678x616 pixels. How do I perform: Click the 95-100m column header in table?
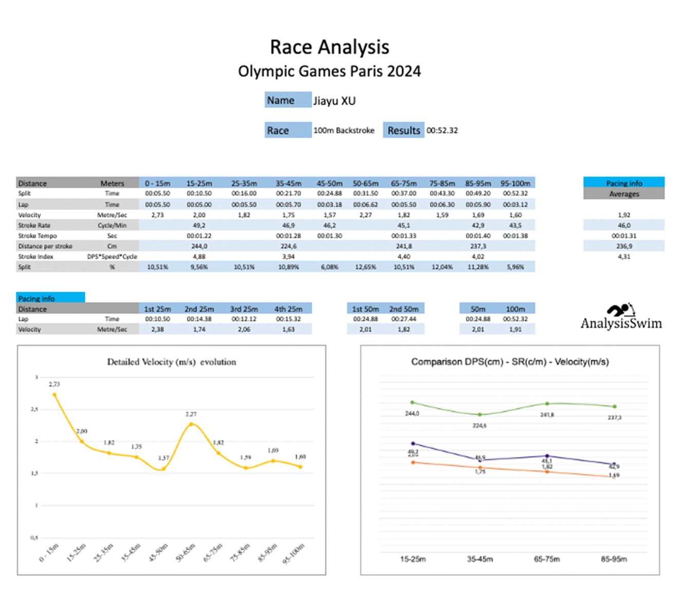click(x=515, y=183)
